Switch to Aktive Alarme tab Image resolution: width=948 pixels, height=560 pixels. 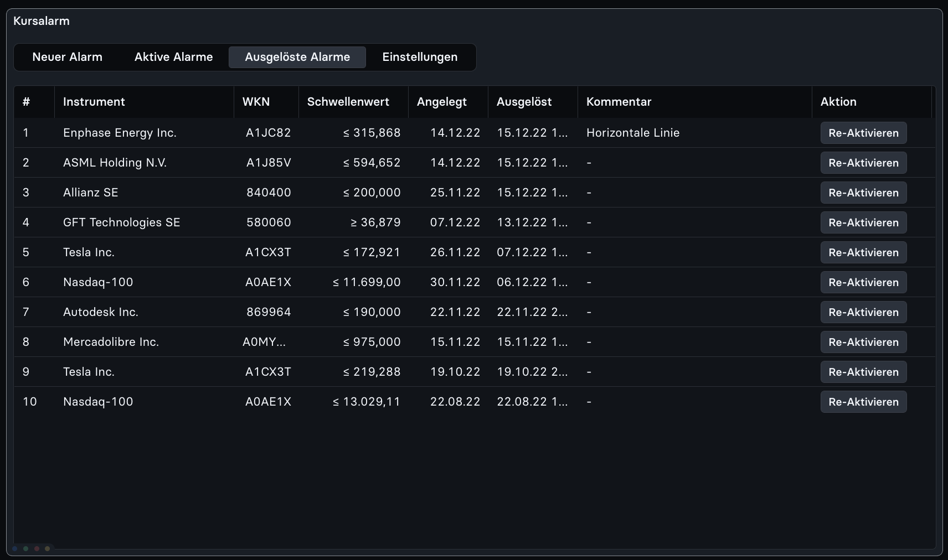click(173, 57)
